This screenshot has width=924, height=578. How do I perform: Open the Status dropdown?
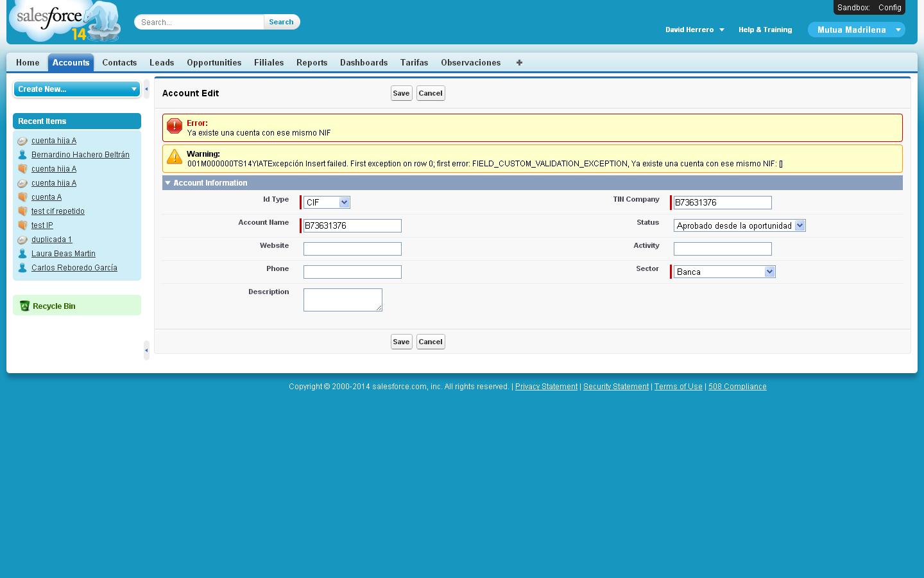tap(739, 225)
